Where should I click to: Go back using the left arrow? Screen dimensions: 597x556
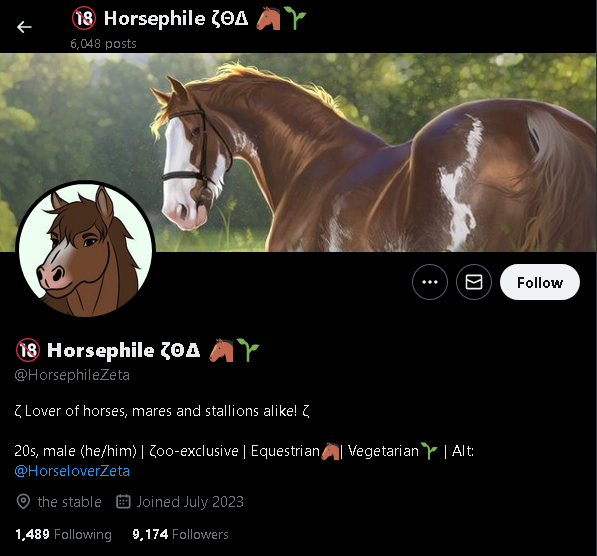(24, 27)
